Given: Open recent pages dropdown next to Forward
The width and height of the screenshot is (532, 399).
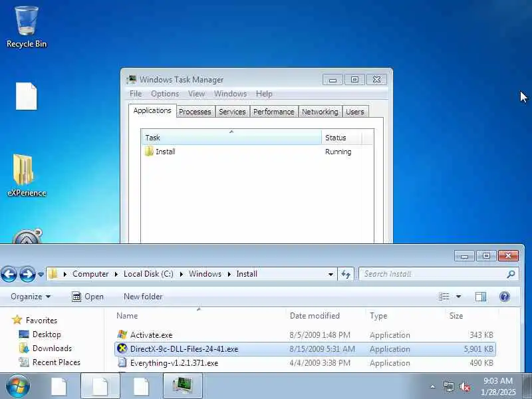Looking at the screenshot, I should (x=41, y=274).
